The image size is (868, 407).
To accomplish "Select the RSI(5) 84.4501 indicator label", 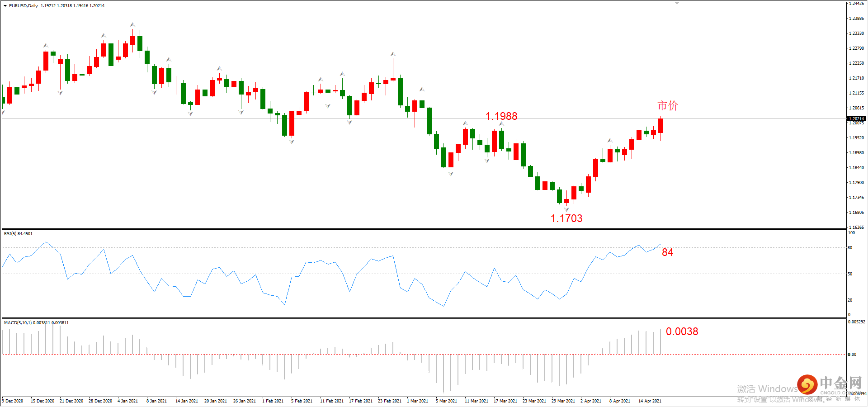I will pos(19,234).
